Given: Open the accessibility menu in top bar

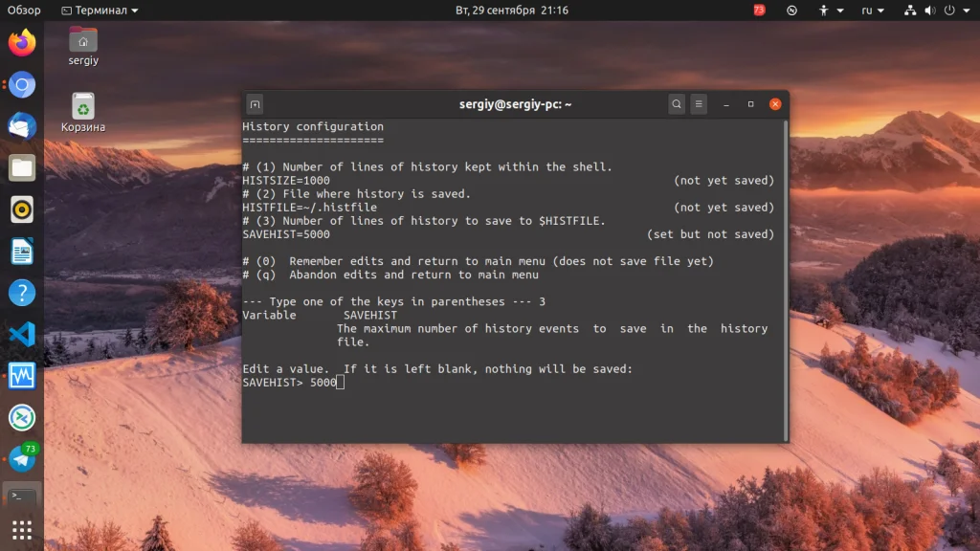Looking at the screenshot, I should (831, 11).
